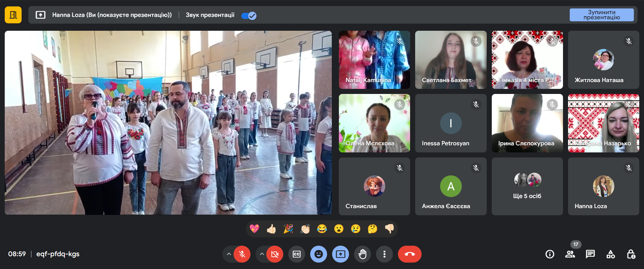Screen dimensions: 644x269
Task: Unmute the microphone
Action: (242, 254)
